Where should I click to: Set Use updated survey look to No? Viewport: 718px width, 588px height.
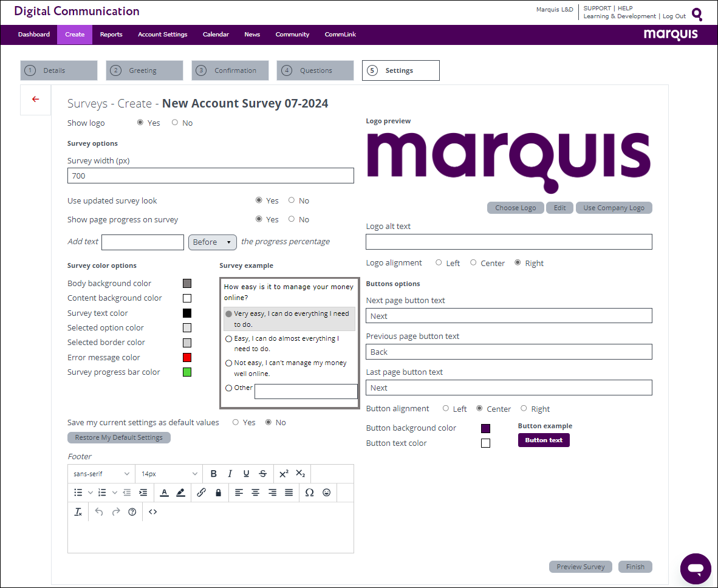pyautogui.click(x=291, y=200)
